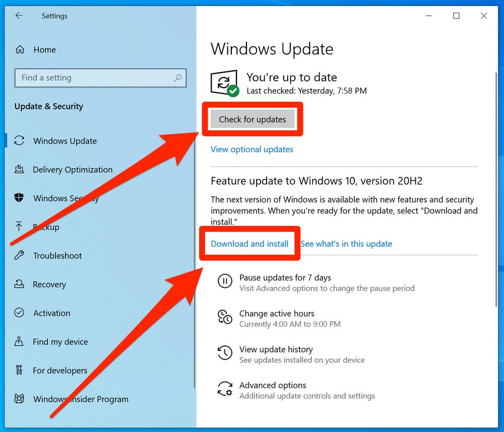Viewport: 504px width, 432px height.
Task: Click the Backup icon in the sidebar
Action: (19, 227)
